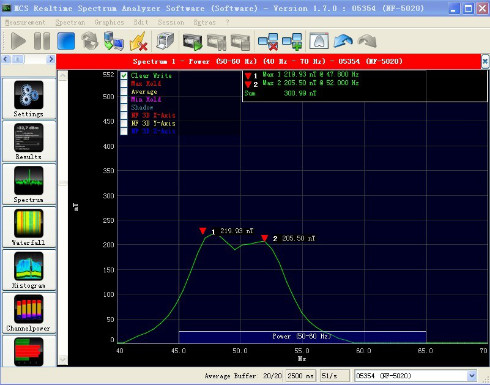Image resolution: width=490 pixels, height=385 pixels.
Task: Open the Extras menu
Action: [x=204, y=22]
